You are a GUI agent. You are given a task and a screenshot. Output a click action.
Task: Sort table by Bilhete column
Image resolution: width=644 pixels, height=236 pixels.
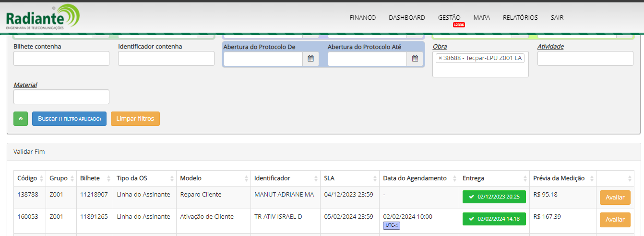click(94, 178)
